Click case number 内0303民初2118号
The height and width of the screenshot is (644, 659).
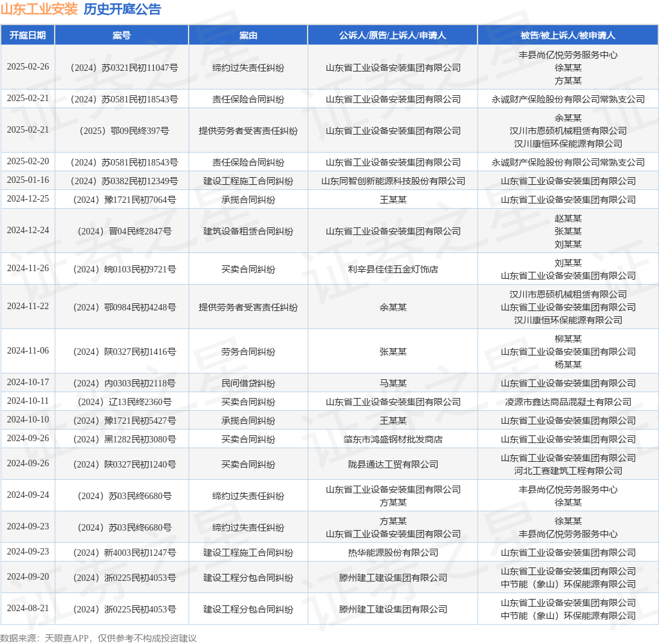click(124, 383)
